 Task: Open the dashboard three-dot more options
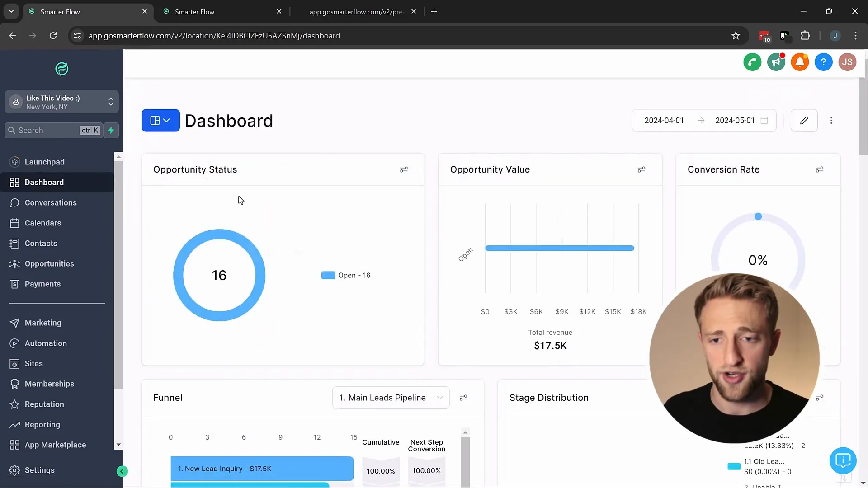click(831, 120)
